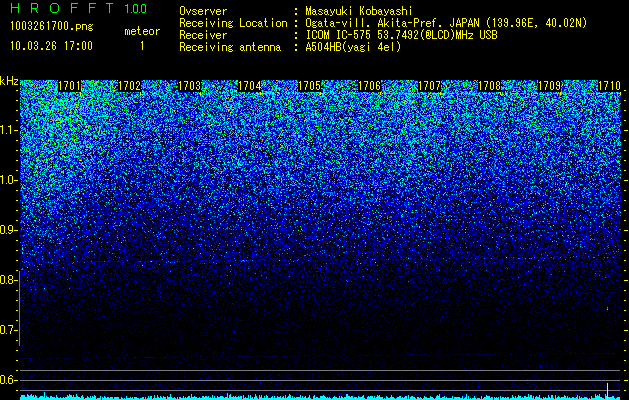629x400 pixels.
Task: Click the 1710 time marker
Action: 610,86
